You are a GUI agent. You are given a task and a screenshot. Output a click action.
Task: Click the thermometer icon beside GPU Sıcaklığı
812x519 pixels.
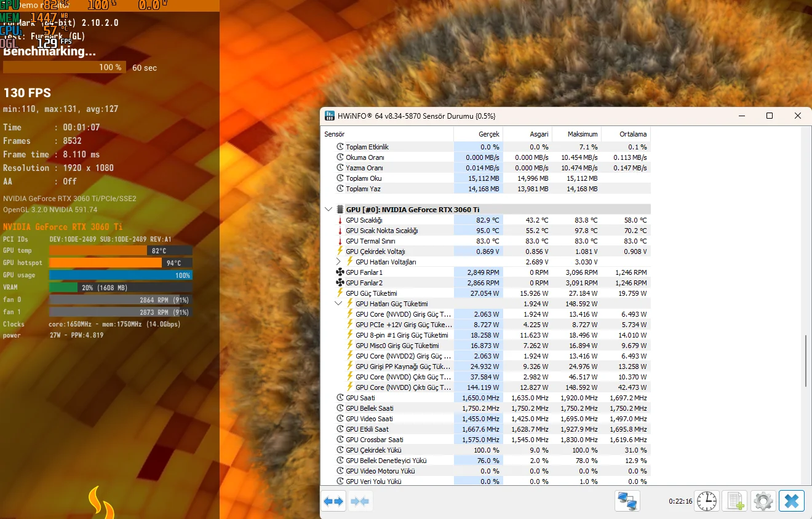(x=340, y=220)
